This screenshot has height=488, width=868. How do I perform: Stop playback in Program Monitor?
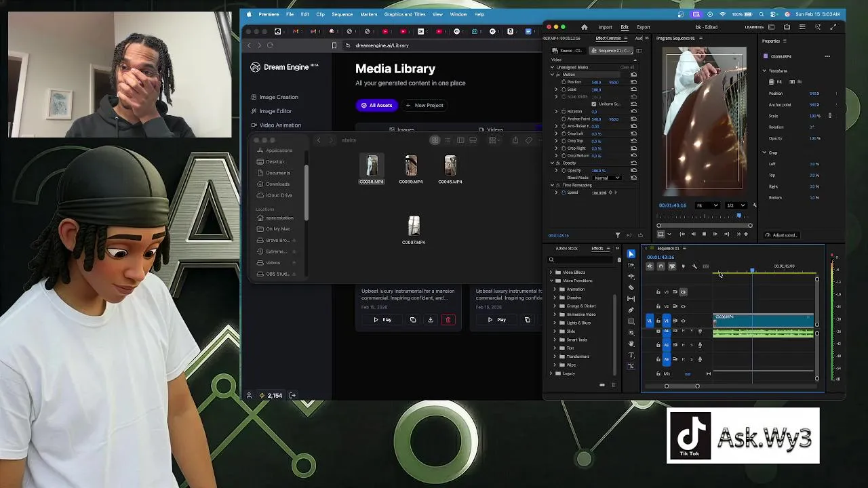tap(704, 234)
